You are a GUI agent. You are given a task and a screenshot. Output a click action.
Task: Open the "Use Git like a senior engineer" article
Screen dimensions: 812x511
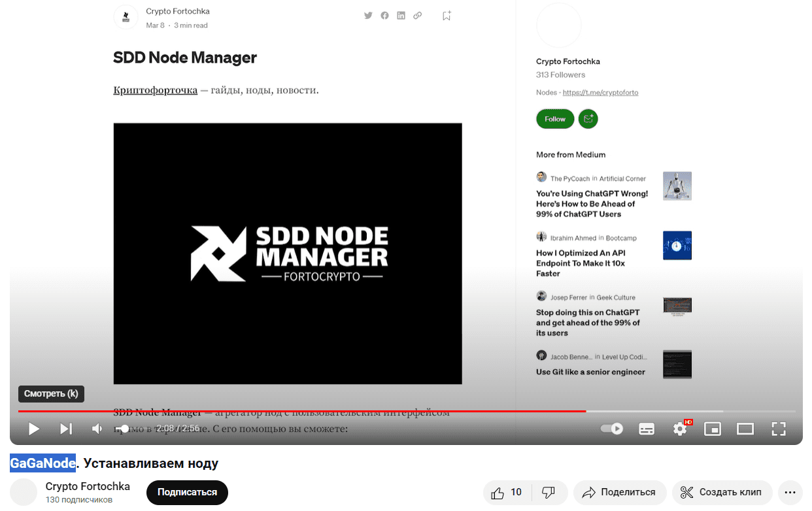(590, 372)
